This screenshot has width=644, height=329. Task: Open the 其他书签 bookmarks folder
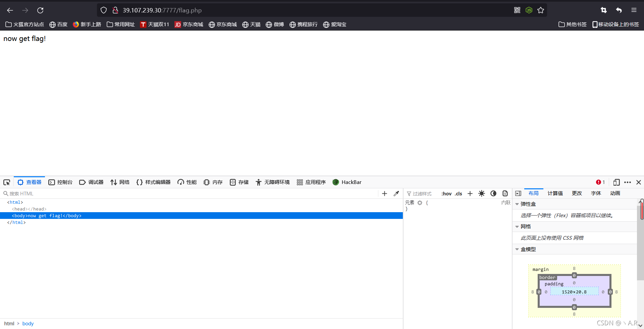point(573,25)
